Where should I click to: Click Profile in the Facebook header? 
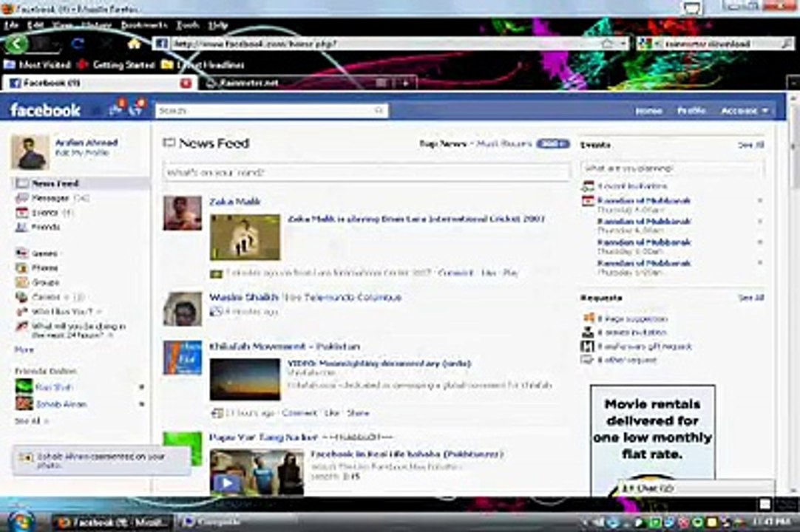[691, 110]
